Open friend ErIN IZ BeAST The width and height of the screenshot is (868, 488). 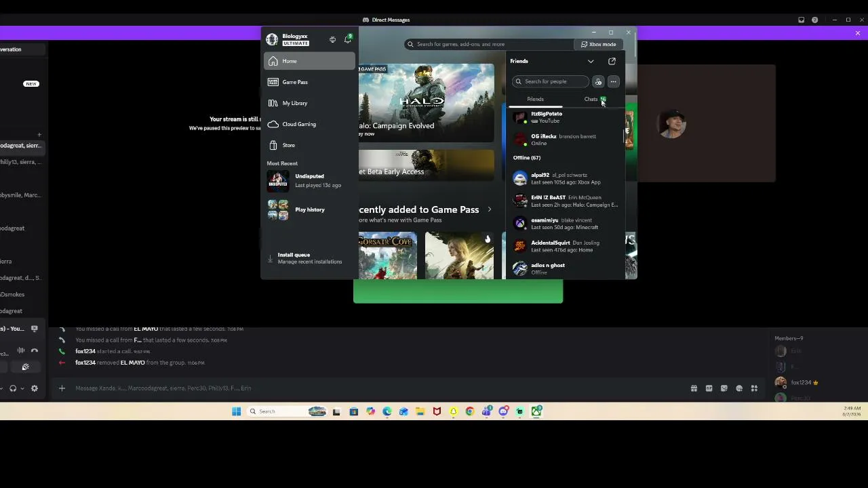(x=566, y=201)
